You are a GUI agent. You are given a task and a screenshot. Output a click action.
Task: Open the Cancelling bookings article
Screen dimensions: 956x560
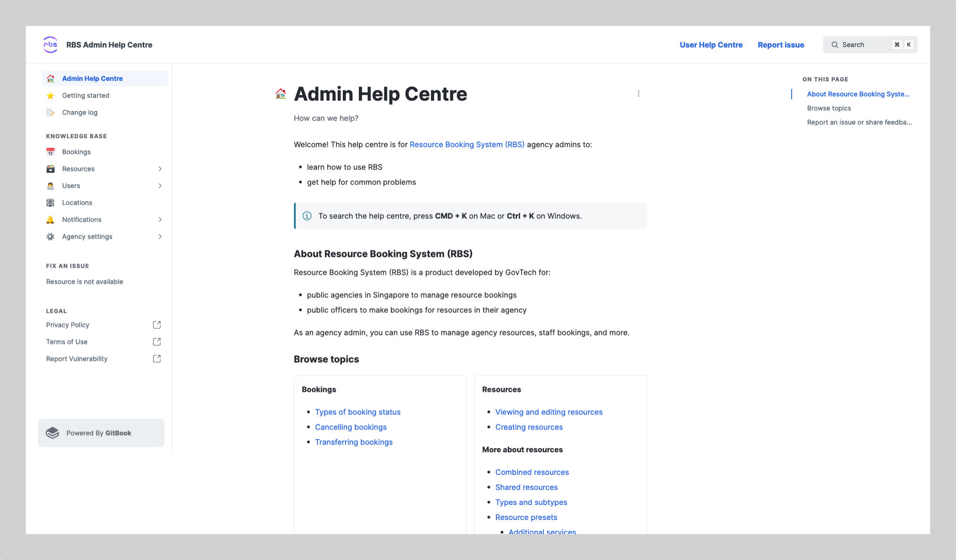coord(350,427)
